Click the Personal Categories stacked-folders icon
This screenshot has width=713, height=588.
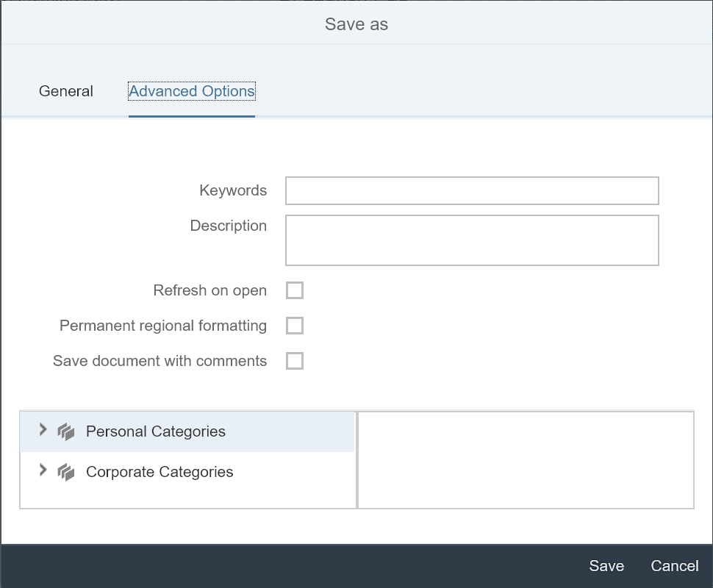point(66,431)
